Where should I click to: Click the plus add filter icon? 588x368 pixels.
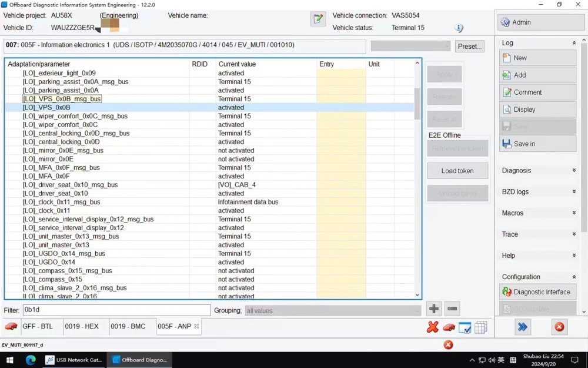(x=434, y=309)
